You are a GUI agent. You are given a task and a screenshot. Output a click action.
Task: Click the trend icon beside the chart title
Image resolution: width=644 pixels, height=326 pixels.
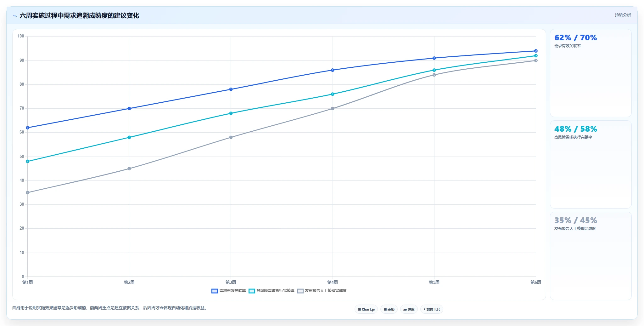[x=15, y=16]
